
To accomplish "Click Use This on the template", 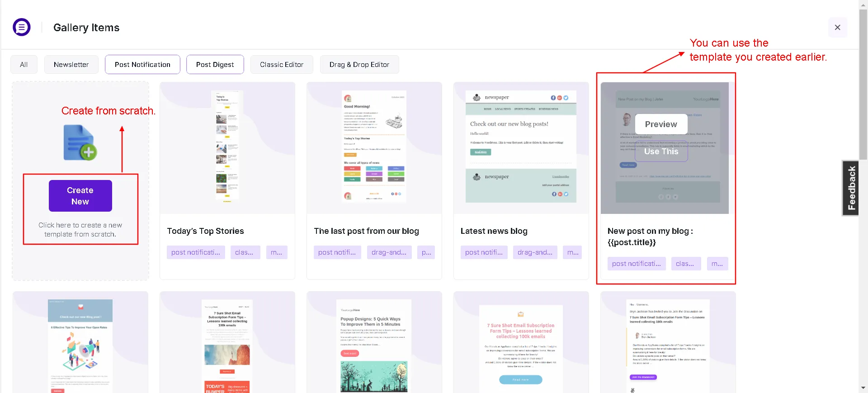I will tap(661, 152).
